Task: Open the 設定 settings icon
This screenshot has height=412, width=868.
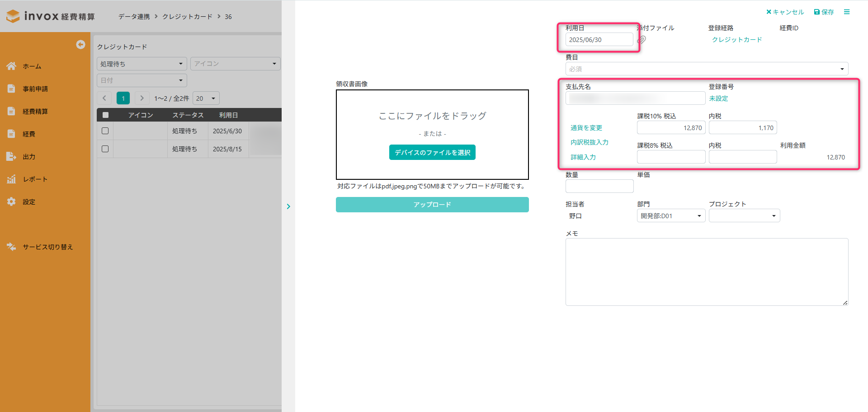Action: [x=11, y=201]
